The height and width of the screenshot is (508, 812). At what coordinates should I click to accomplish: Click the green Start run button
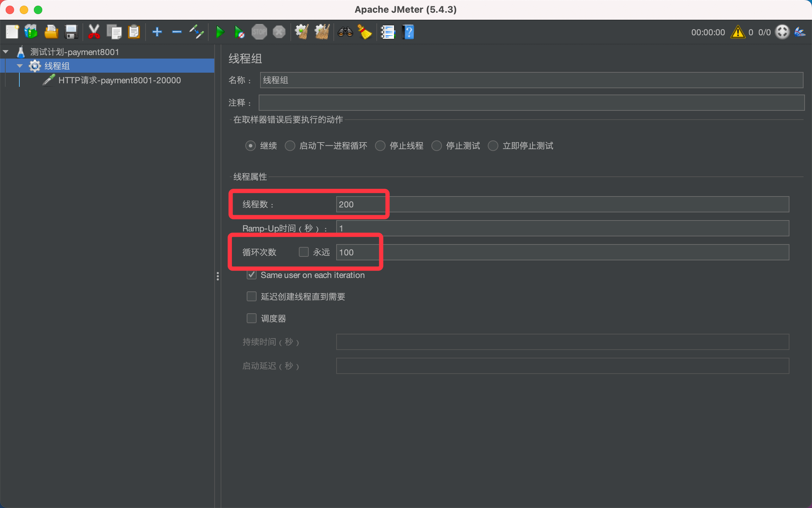(x=220, y=32)
